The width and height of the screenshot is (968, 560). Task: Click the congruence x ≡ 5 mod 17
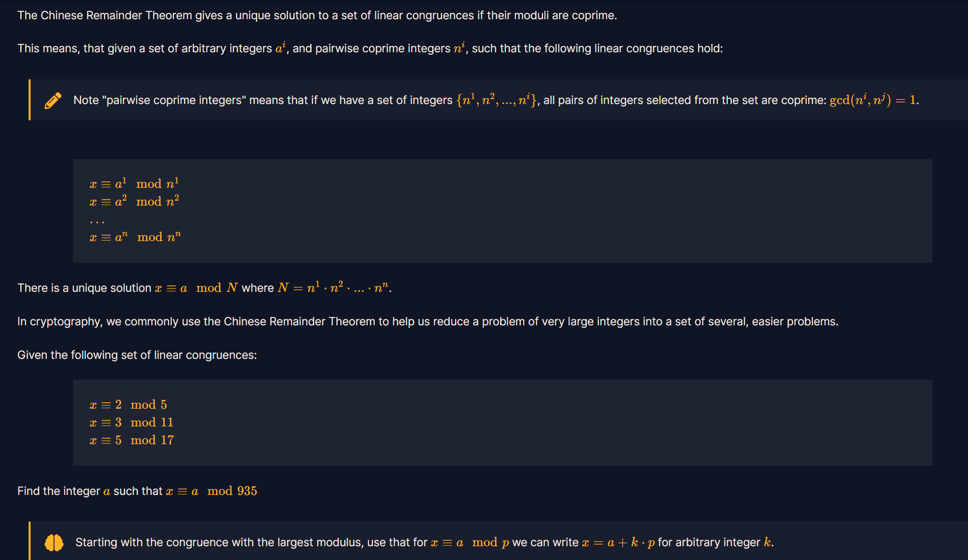[132, 440]
